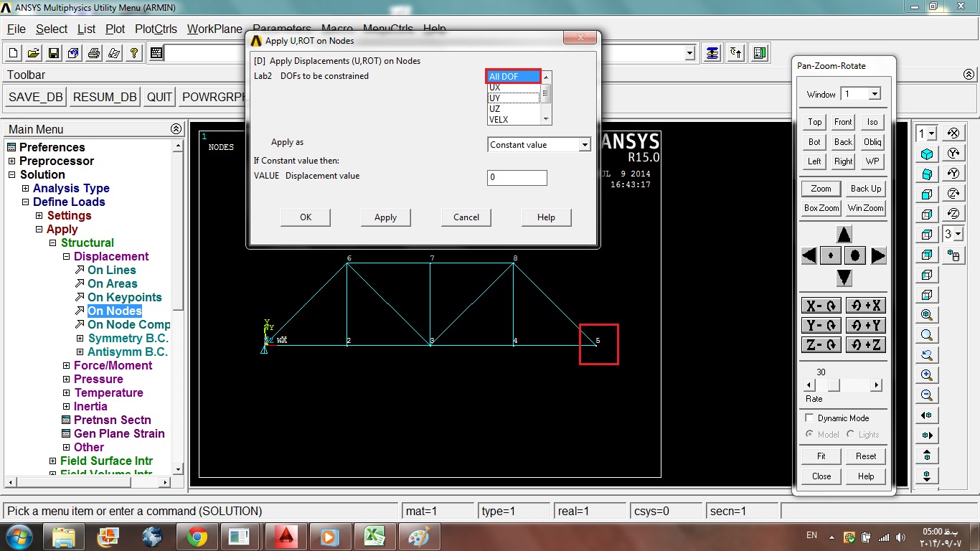Screen dimensions: 980x551
Task: Open the Select menu
Action: pyautogui.click(x=52, y=29)
